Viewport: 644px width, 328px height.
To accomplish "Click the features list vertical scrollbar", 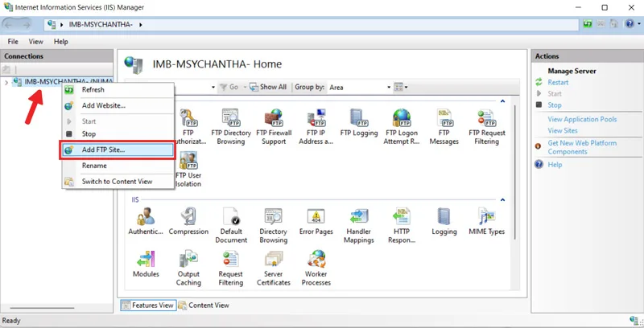I will pyautogui.click(x=514, y=172).
